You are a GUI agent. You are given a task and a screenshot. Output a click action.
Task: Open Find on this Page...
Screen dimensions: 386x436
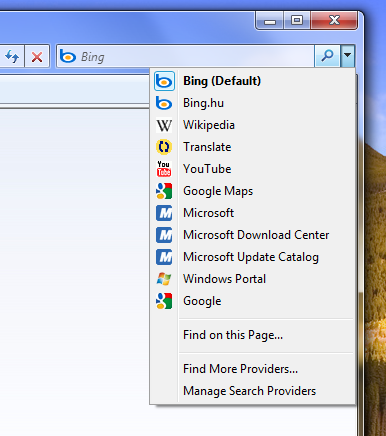pyautogui.click(x=253, y=335)
